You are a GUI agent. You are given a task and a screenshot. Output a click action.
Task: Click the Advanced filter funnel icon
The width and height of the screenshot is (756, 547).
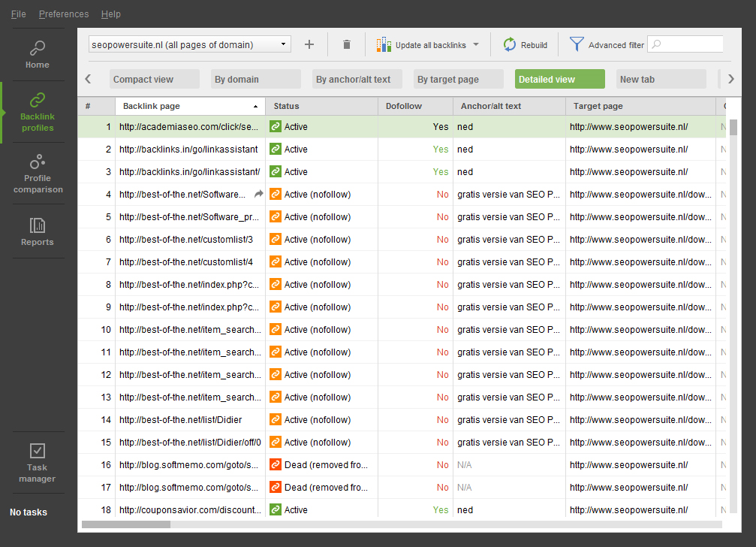[x=576, y=45]
